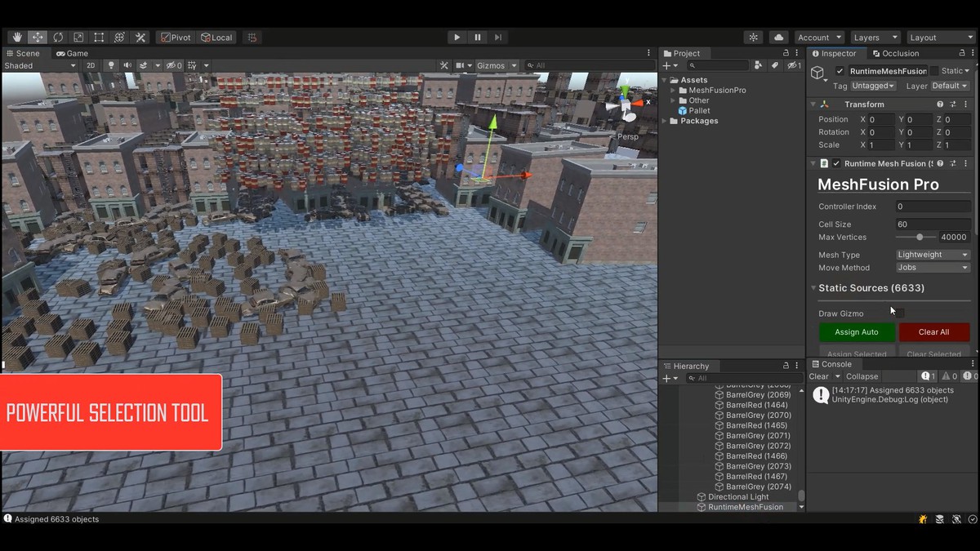Open the Shaded draw mode dropdown
Screen dimensions: 980x551
click(x=40, y=65)
